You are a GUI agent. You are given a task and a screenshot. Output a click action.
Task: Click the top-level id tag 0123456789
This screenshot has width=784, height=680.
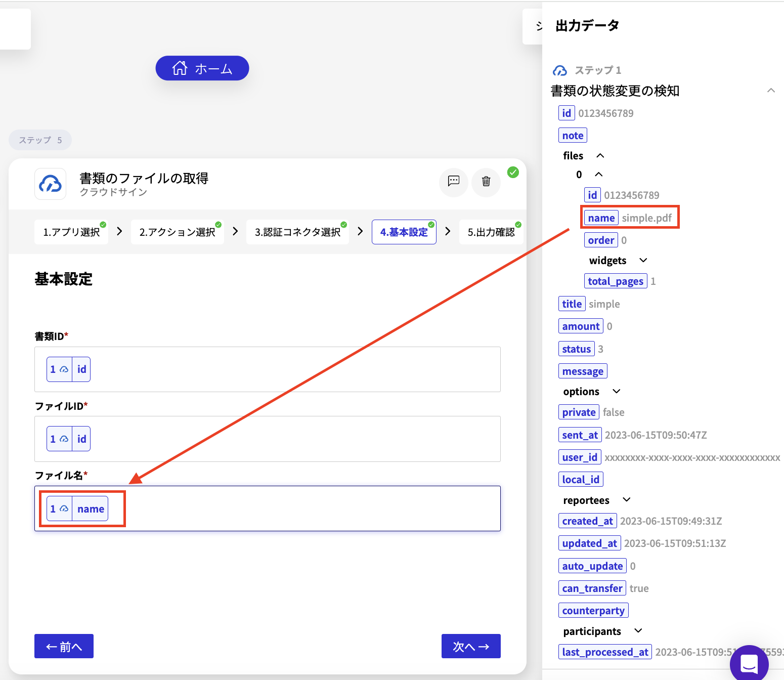pos(567,113)
